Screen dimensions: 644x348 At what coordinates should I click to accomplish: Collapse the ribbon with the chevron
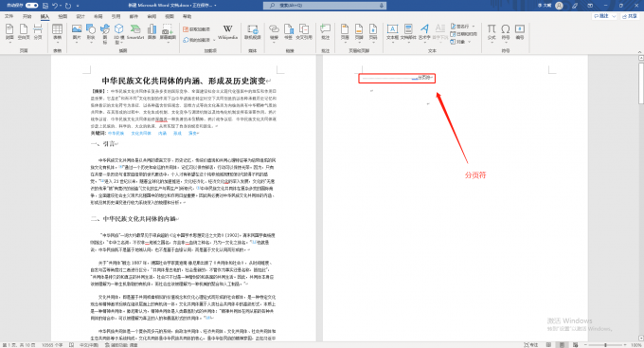pos(639,52)
